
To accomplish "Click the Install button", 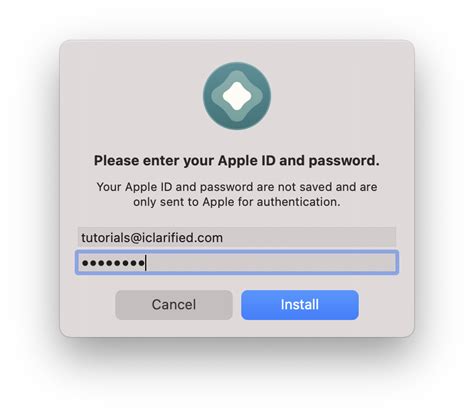I will [300, 305].
